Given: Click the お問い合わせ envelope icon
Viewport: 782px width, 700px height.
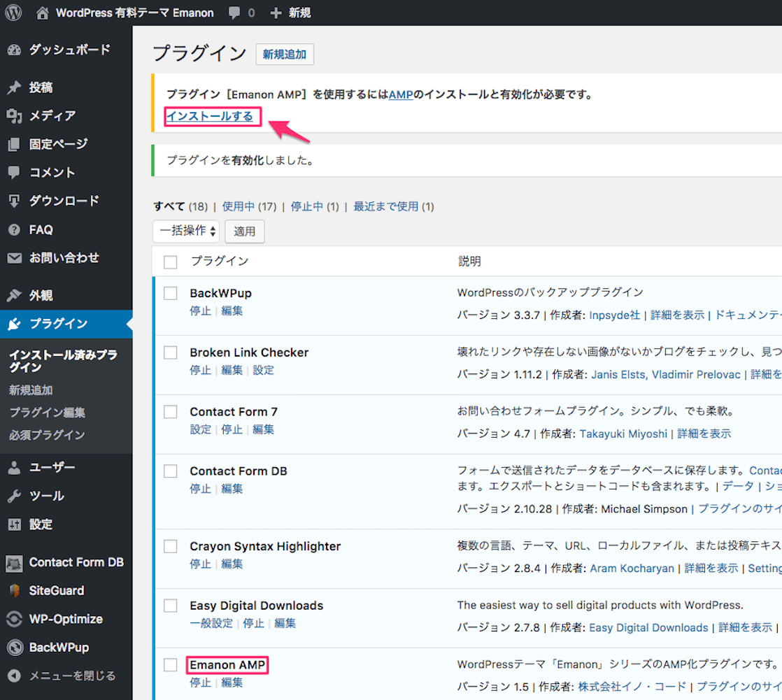Looking at the screenshot, I should coord(15,258).
